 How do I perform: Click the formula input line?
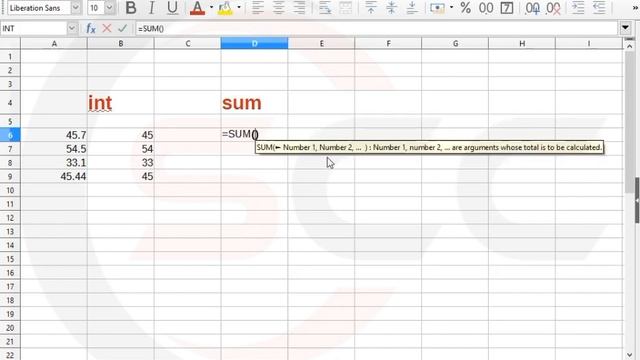click(x=377, y=29)
